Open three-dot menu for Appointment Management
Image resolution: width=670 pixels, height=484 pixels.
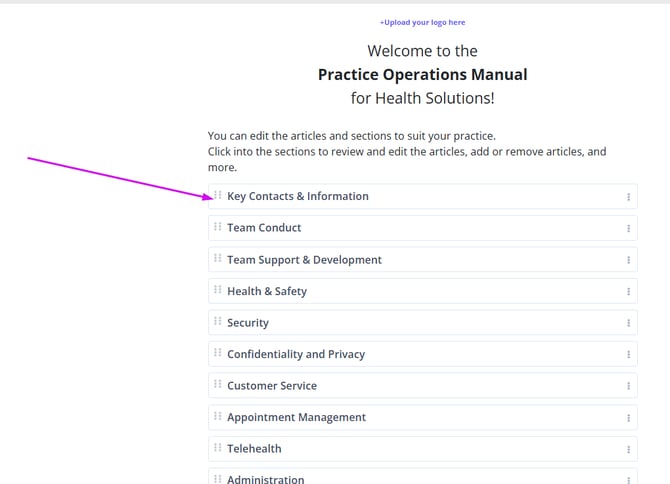pyautogui.click(x=628, y=418)
